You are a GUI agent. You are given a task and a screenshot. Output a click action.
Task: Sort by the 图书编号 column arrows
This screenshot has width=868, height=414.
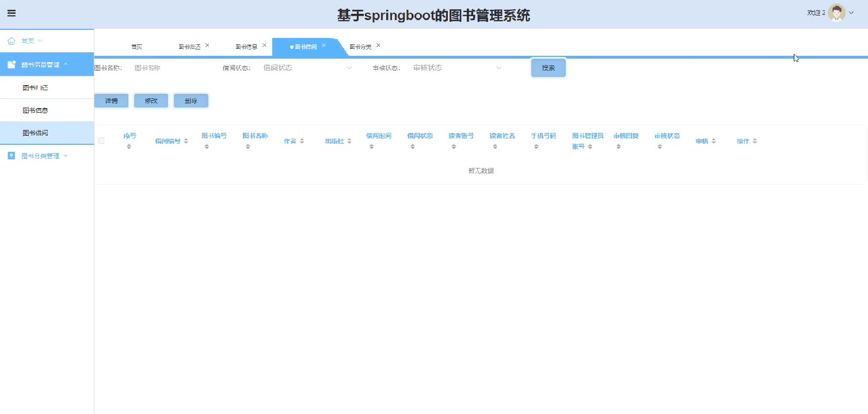[x=207, y=147]
